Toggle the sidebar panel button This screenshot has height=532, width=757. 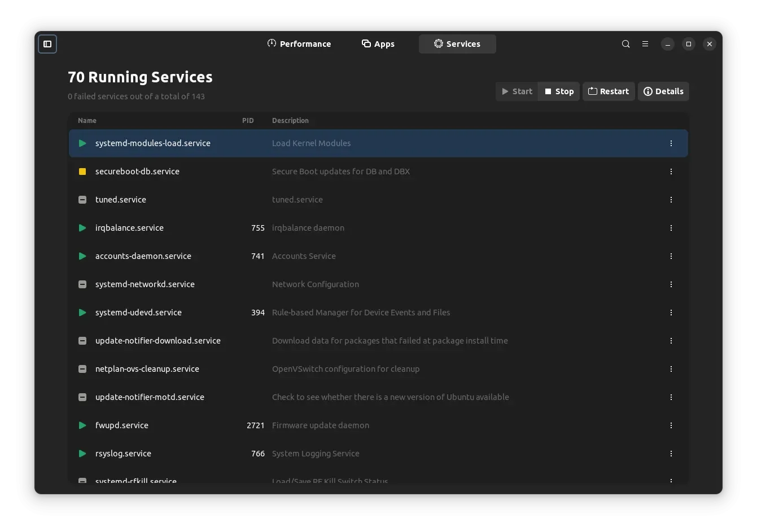(47, 44)
